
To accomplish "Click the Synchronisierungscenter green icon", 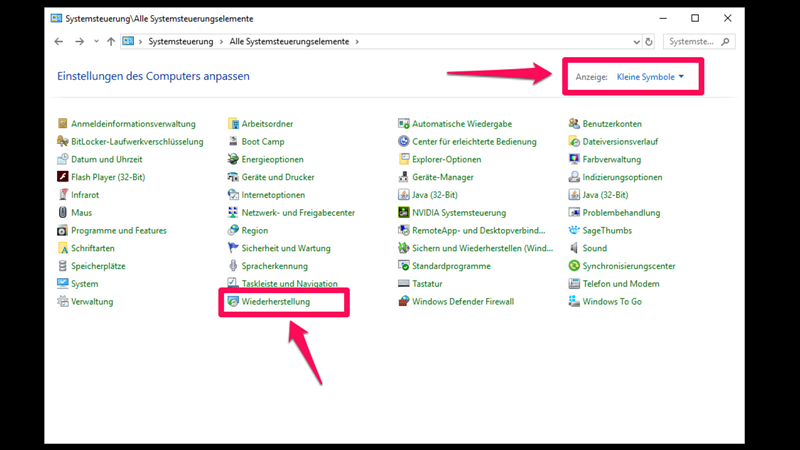I will click(574, 266).
